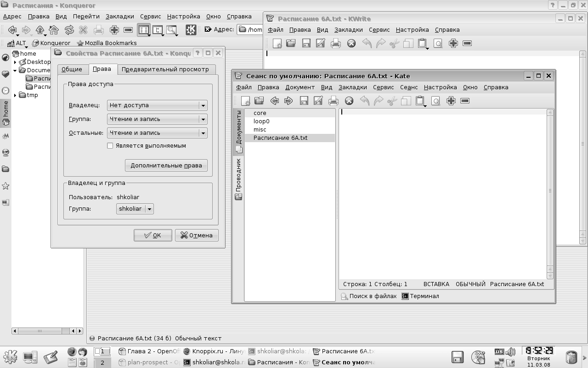Expand the tmp tree node

[x=15, y=95]
